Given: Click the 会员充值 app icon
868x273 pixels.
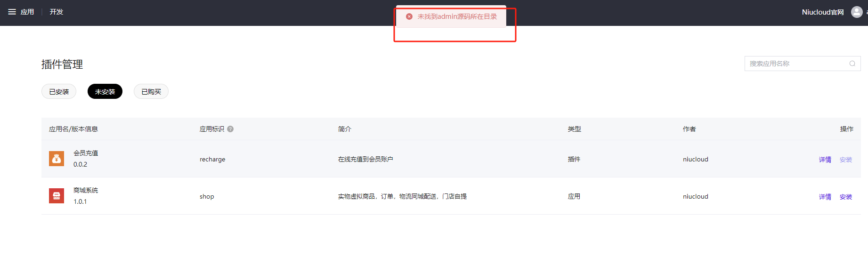Looking at the screenshot, I should (x=57, y=159).
